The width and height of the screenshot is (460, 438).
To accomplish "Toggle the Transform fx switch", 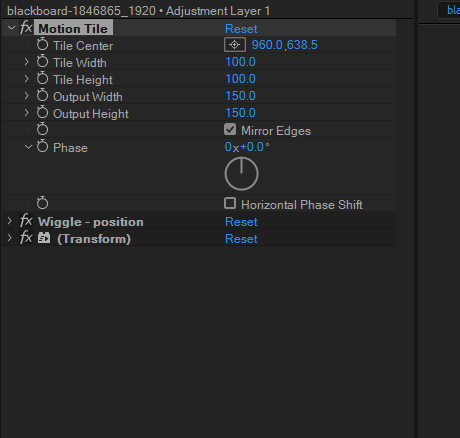I will [26, 238].
